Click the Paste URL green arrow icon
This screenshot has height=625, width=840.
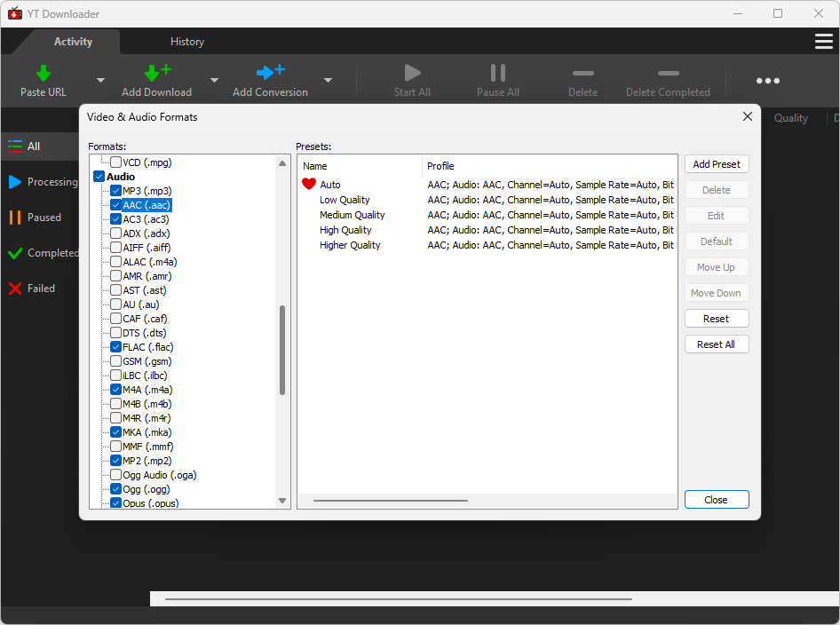pos(44,73)
